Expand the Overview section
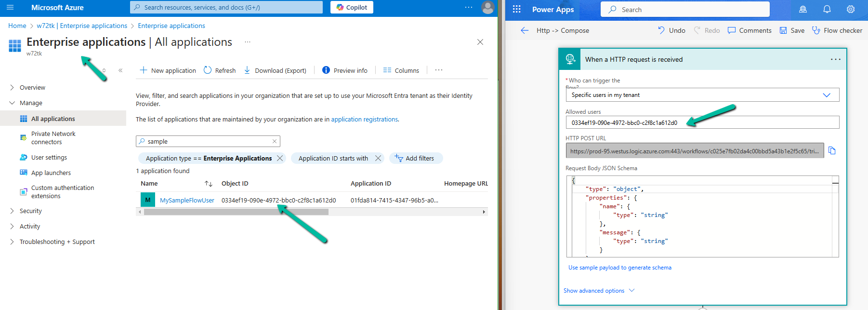 tap(12, 88)
